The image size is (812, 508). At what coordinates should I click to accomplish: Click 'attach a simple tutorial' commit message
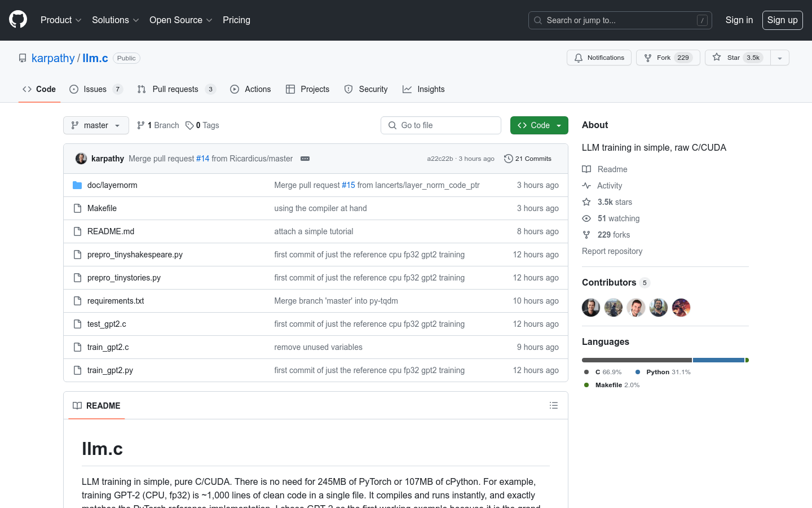(314, 231)
